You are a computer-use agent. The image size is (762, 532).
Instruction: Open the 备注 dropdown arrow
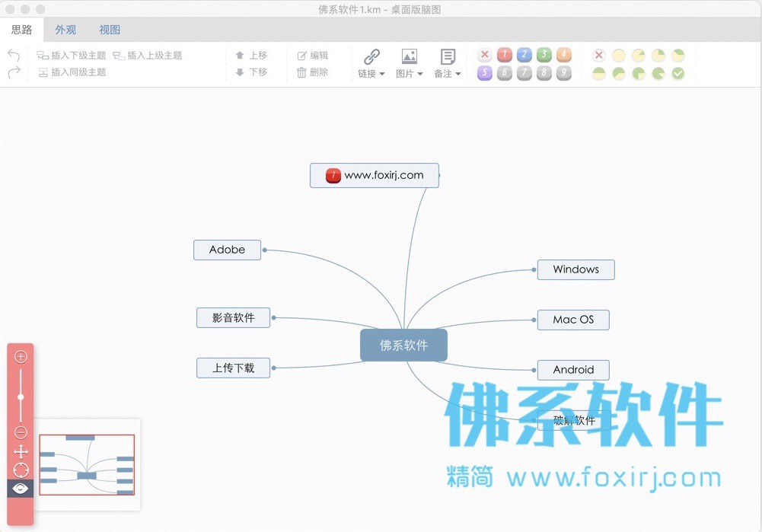tap(458, 74)
